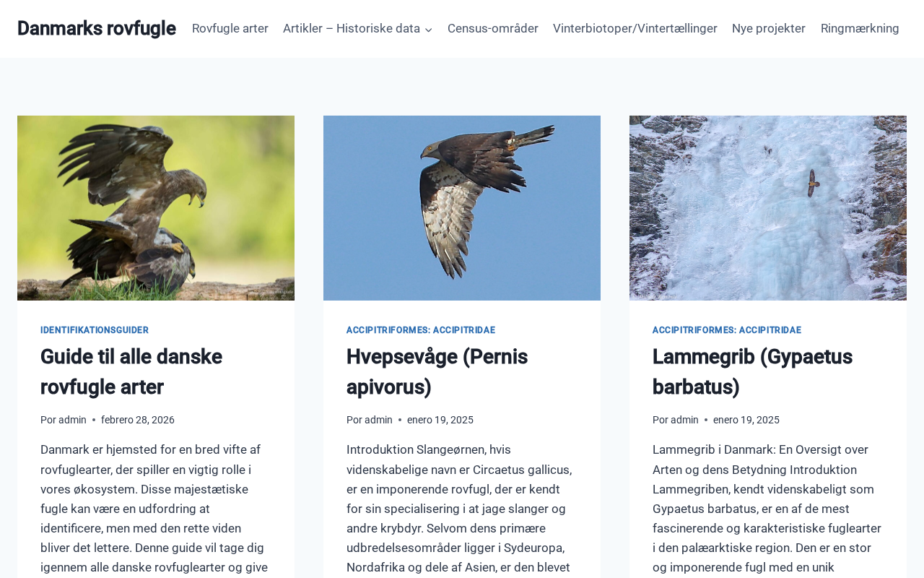
Task: Open the Guide til alle danske rovfugle arter article
Action: 131,372
